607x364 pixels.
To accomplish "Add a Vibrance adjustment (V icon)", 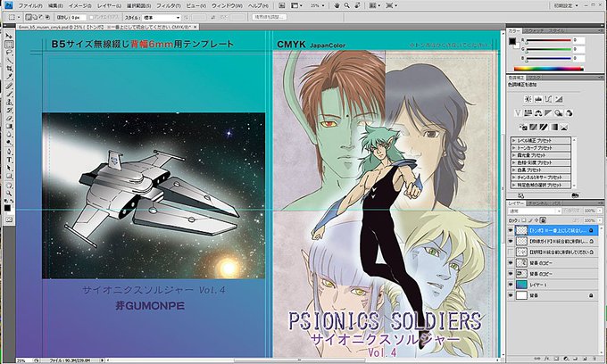I will point(518,113).
